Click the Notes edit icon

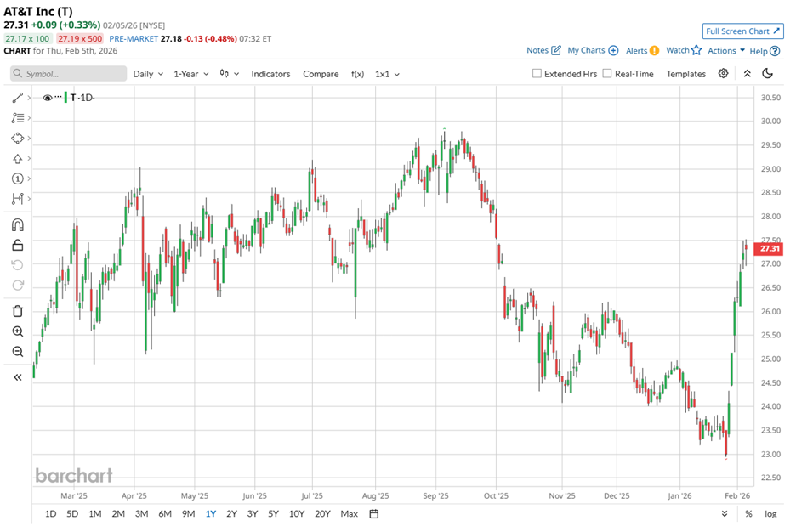556,50
